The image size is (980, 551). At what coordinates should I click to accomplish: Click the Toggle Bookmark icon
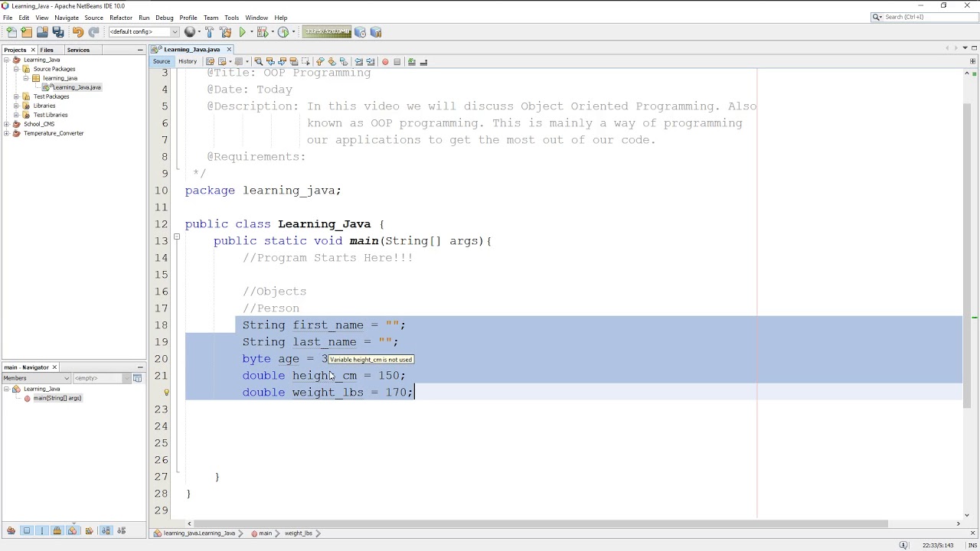(344, 61)
